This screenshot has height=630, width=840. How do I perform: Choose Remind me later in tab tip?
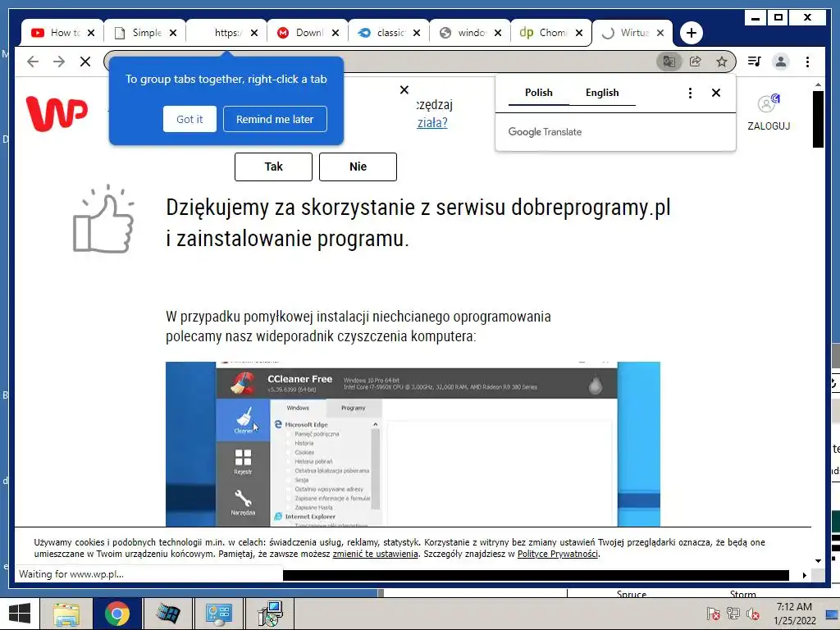click(x=275, y=119)
